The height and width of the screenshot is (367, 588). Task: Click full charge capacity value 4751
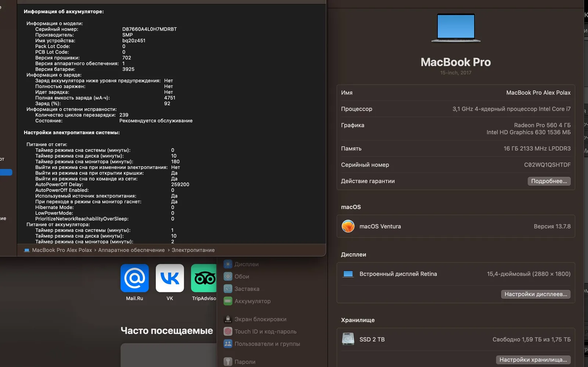(x=170, y=98)
